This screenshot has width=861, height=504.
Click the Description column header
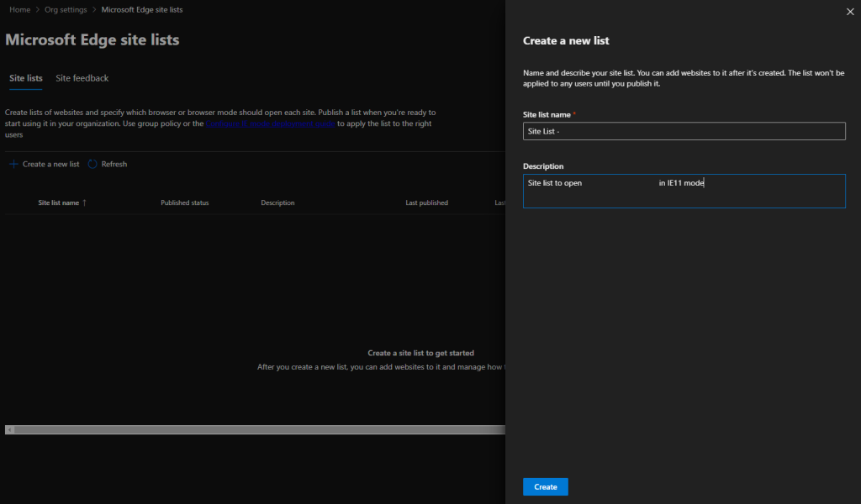point(277,202)
